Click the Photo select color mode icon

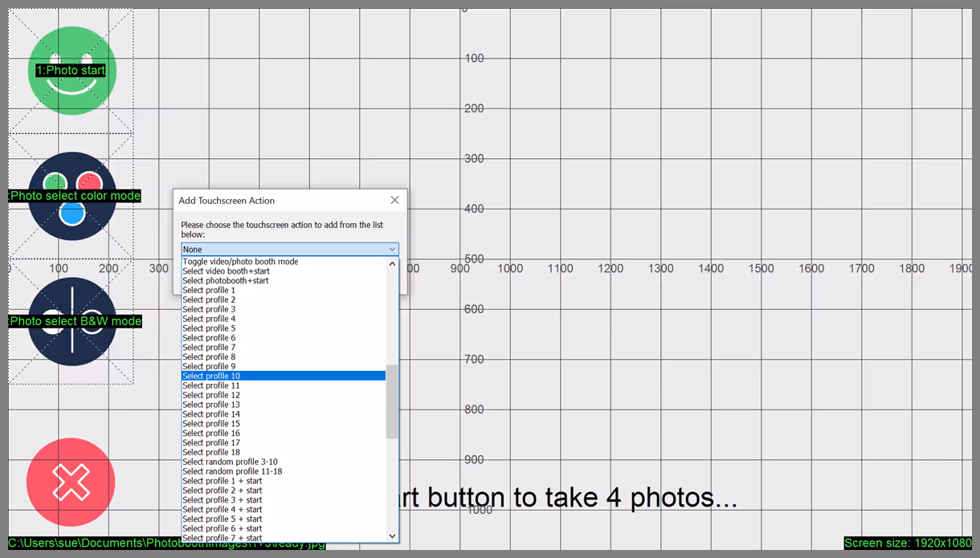[x=72, y=196]
